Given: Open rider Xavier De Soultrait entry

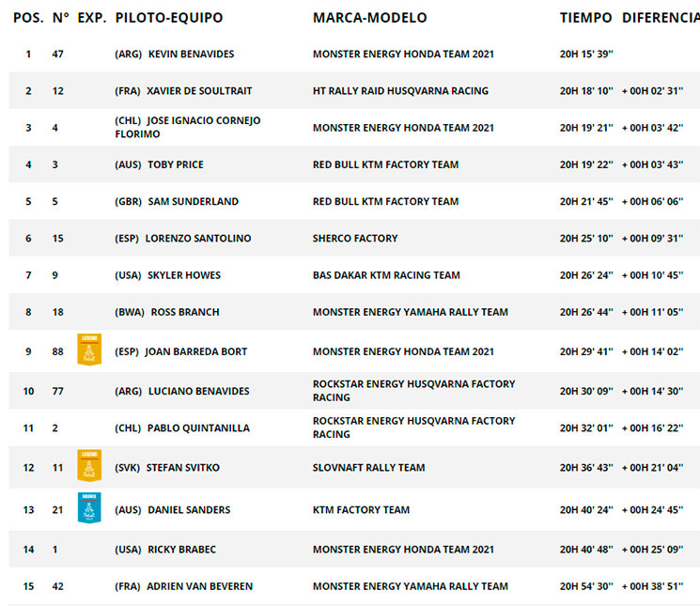Looking at the screenshot, I should pyautogui.click(x=199, y=91).
